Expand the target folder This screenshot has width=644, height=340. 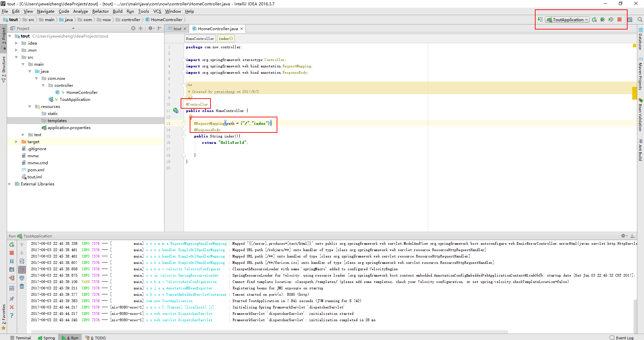coord(16,141)
